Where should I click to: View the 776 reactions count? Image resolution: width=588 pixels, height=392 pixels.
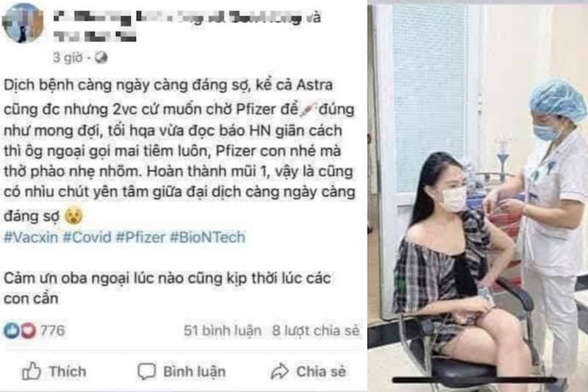pyautogui.click(x=52, y=330)
